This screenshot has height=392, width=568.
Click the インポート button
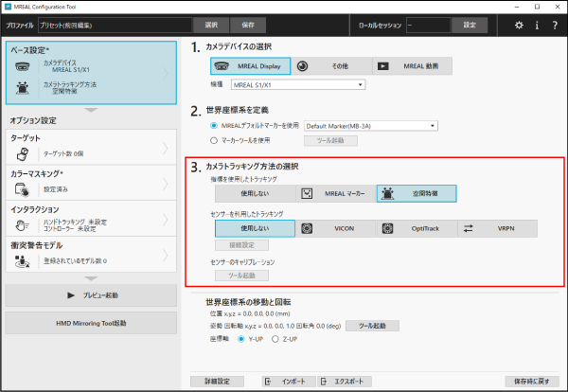(x=290, y=382)
